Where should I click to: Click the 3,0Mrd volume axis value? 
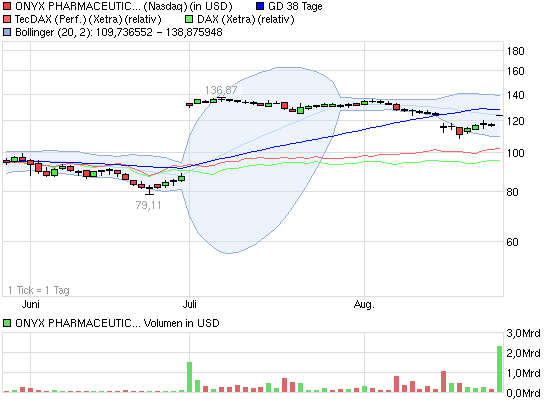click(x=523, y=333)
